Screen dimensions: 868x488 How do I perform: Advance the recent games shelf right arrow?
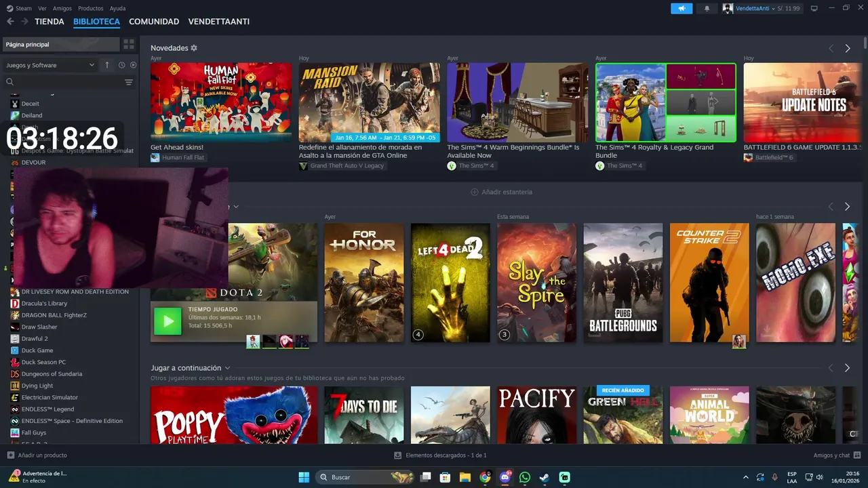point(847,206)
